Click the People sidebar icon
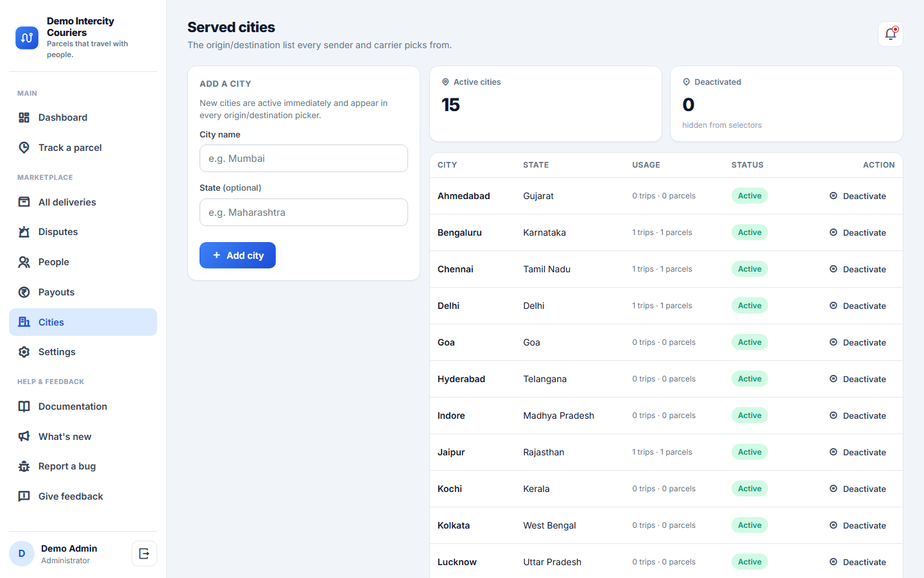Screen dimensions: 924x578 [24, 262]
